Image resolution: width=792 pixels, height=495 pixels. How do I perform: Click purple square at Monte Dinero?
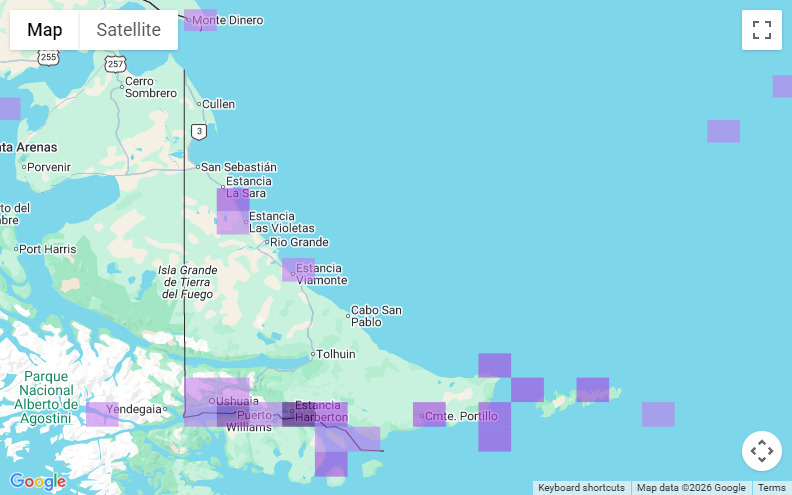(200, 20)
